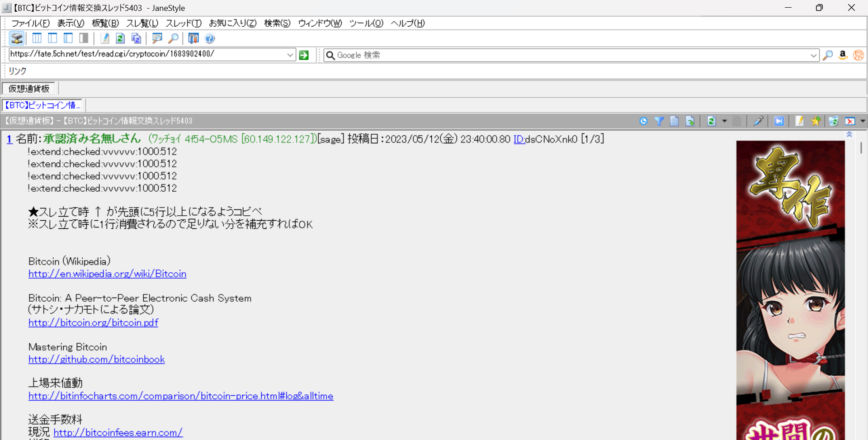The height and width of the screenshot is (440, 868).
Task: Open the bitcoinfees.earn.com link
Action: 118,432
